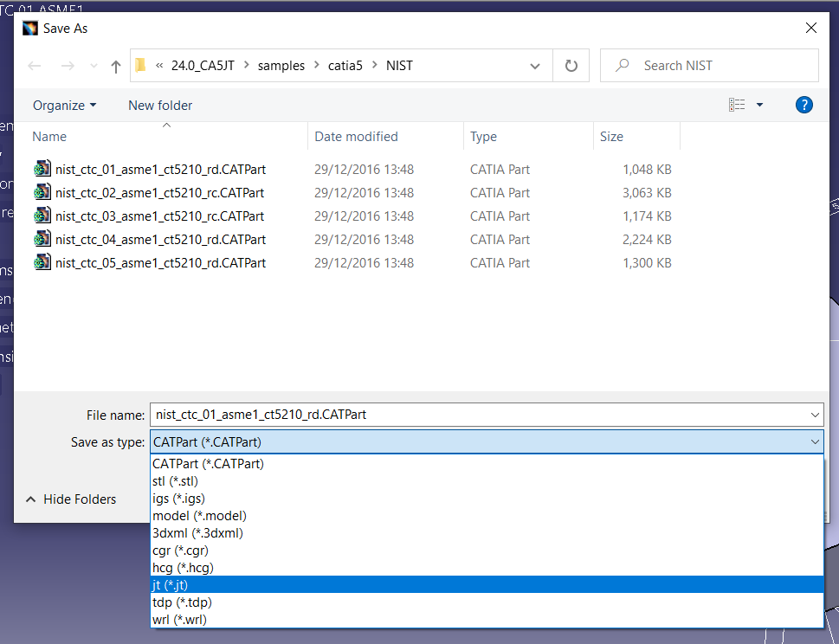839x644 pixels.
Task: Choose model (*.model) format
Action: coord(487,516)
